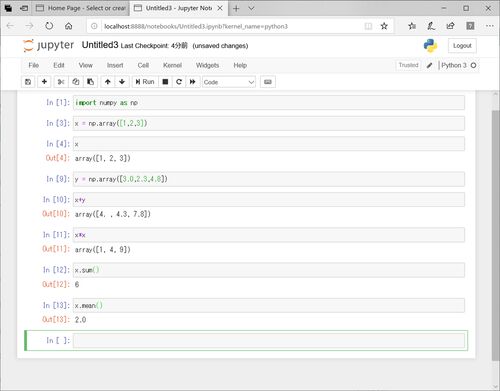Click the Logout button

click(462, 46)
